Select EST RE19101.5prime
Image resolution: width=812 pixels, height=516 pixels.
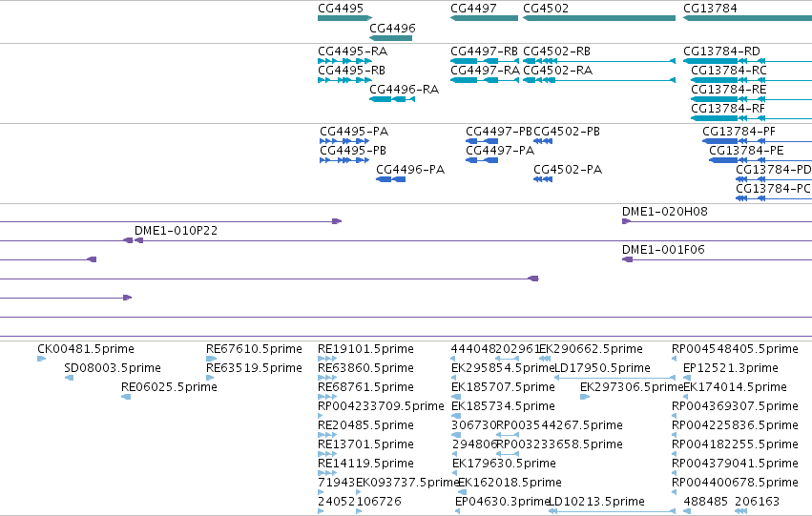coord(327,358)
